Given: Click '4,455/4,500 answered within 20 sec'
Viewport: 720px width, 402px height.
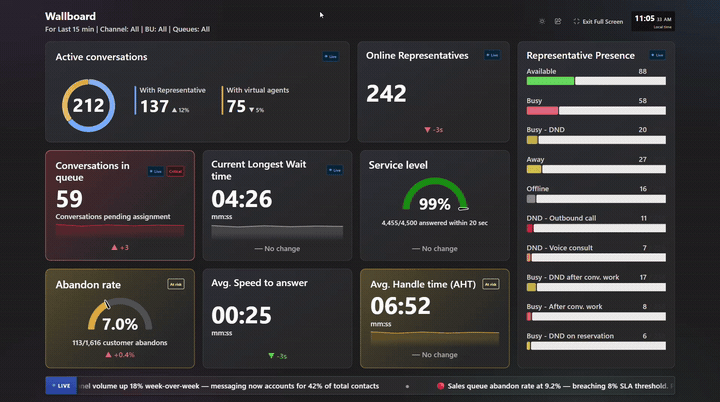Looking at the screenshot, I should tap(434, 223).
